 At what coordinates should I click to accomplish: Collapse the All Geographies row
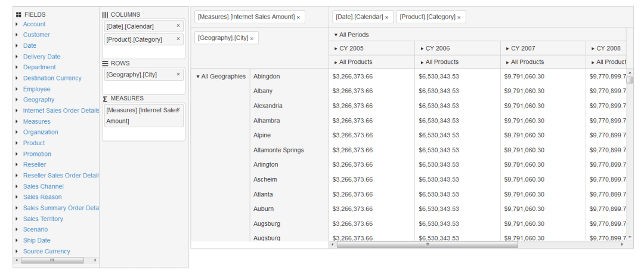(197, 76)
